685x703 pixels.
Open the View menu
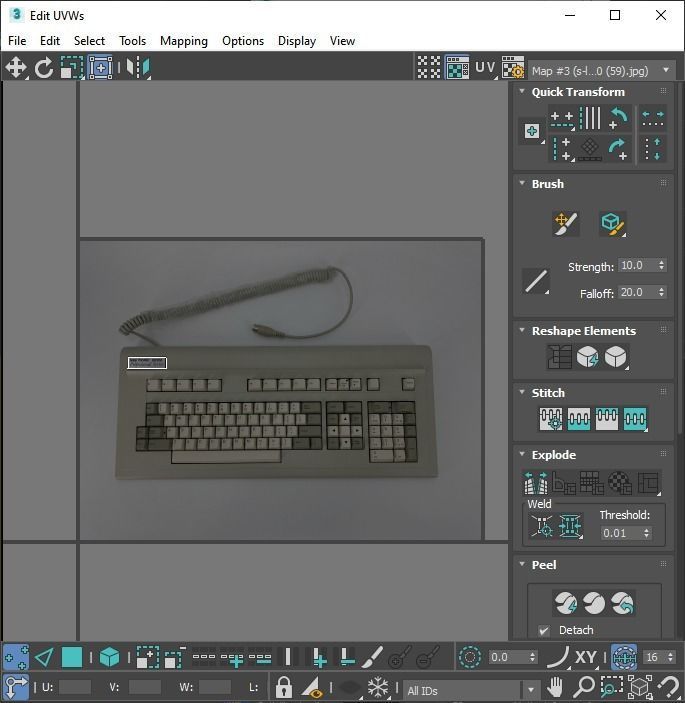(342, 41)
